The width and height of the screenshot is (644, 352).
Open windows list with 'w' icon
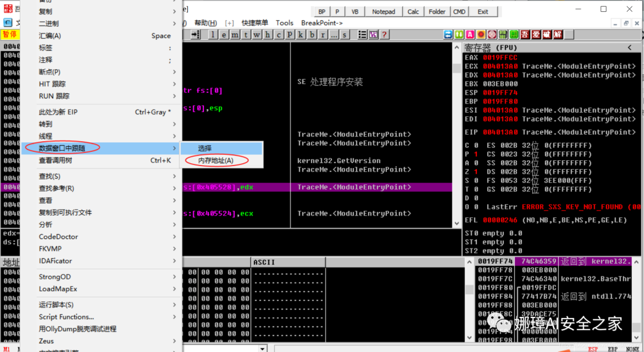pos(256,35)
